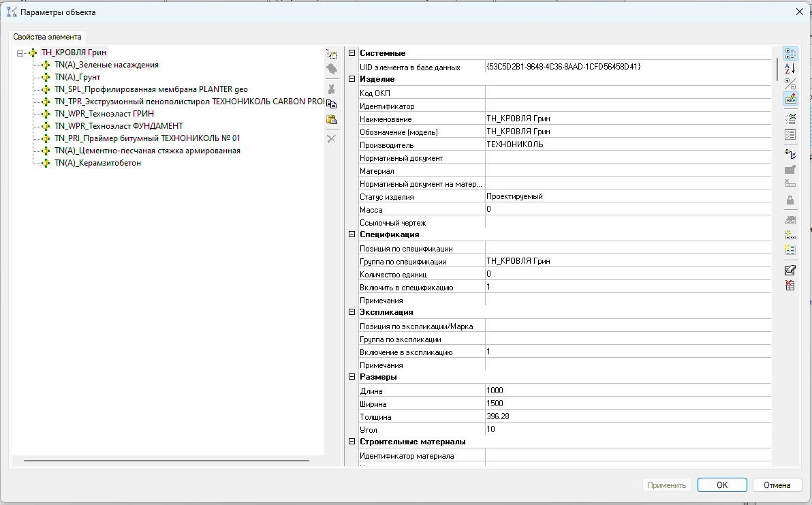Click the Толщина value field

pos(627,416)
